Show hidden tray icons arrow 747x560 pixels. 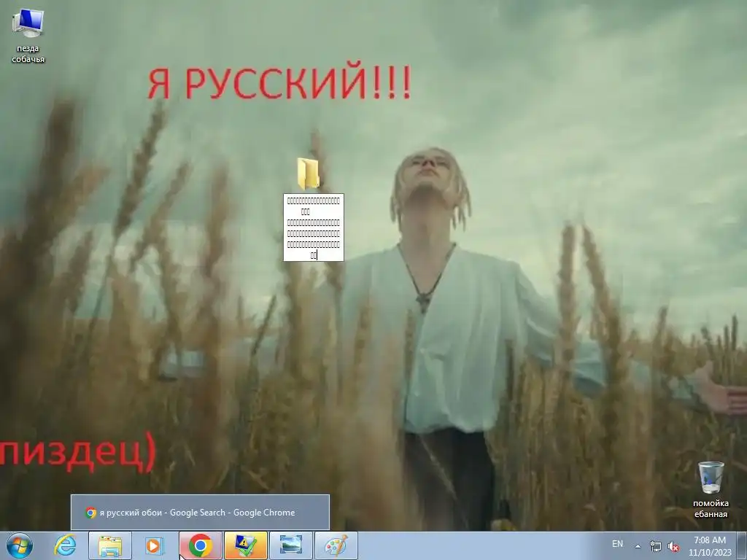[x=638, y=546]
